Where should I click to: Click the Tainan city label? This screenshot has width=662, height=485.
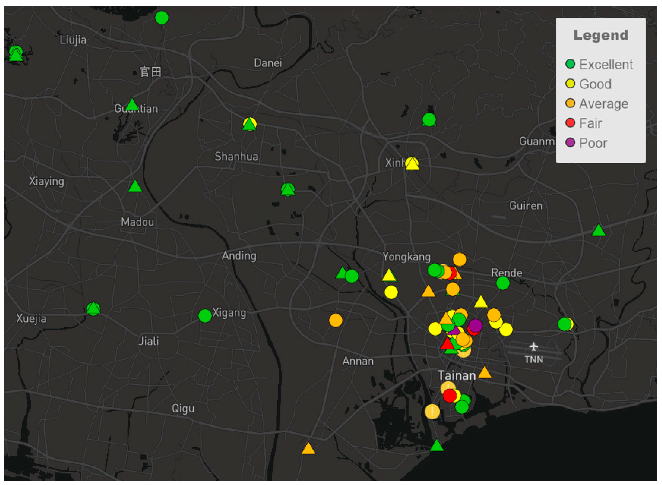point(457,376)
